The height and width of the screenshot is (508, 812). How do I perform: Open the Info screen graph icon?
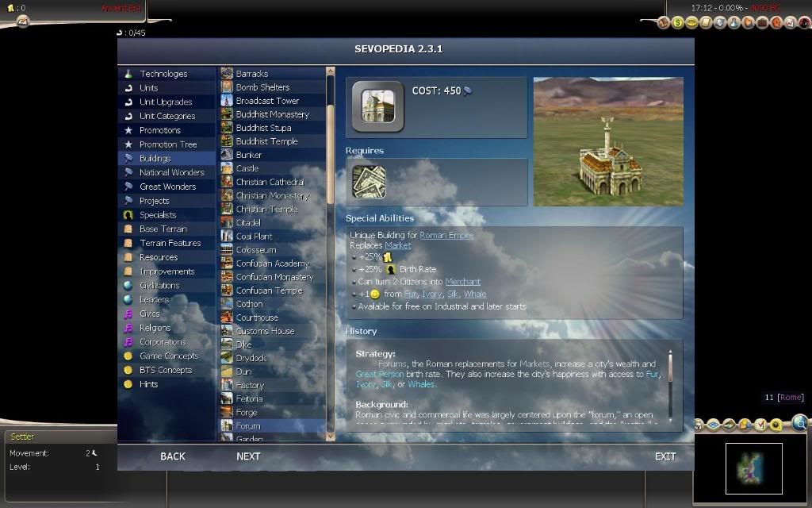tap(791, 22)
